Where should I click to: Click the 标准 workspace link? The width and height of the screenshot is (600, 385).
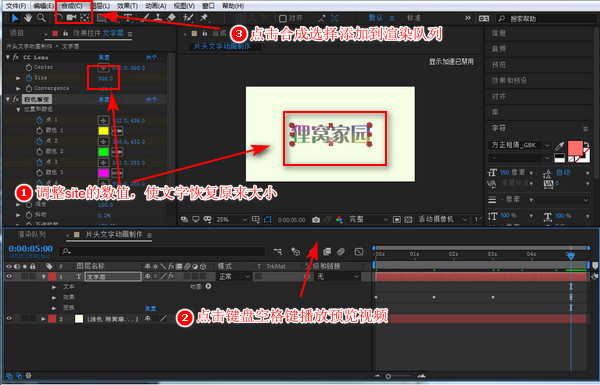point(414,18)
